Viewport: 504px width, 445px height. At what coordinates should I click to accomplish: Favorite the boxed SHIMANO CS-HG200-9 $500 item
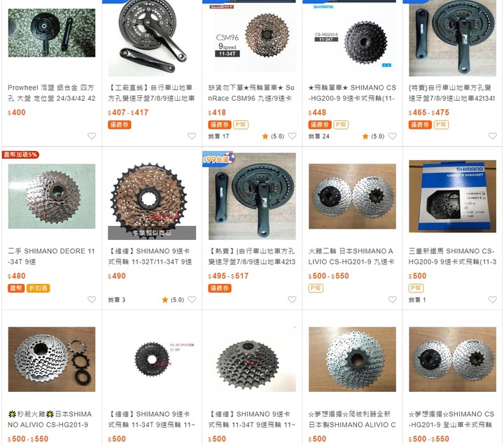(493, 299)
